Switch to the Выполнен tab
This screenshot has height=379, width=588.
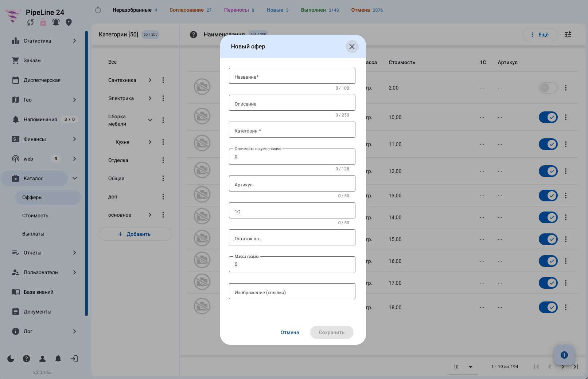pos(320,10)
